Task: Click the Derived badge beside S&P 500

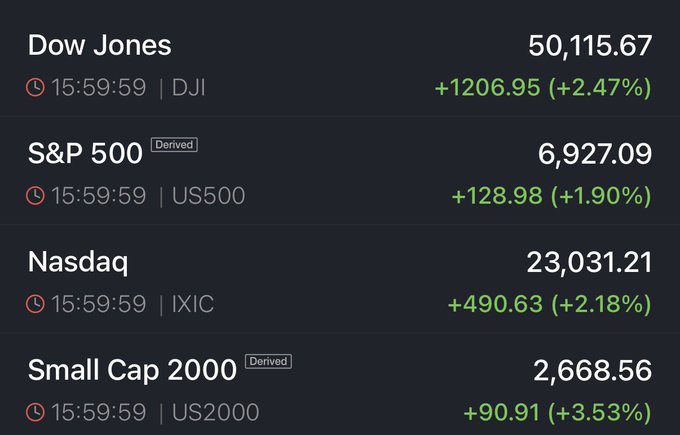Action: [x=174, y=145]
